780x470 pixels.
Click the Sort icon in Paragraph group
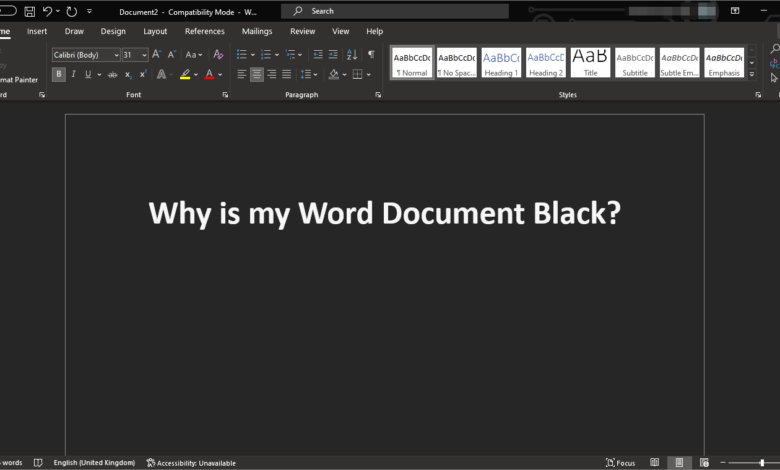(x=351, y=55)
